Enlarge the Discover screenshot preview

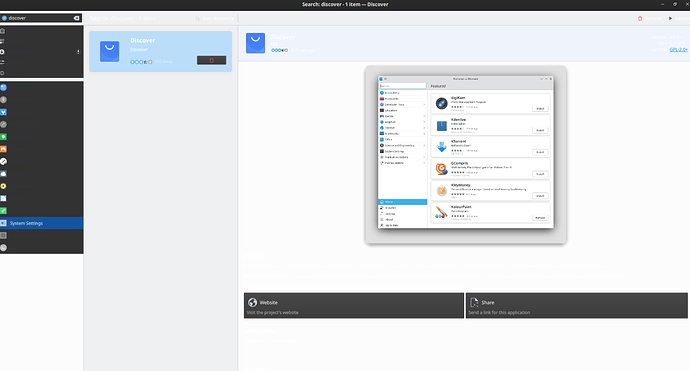(466, 155)
